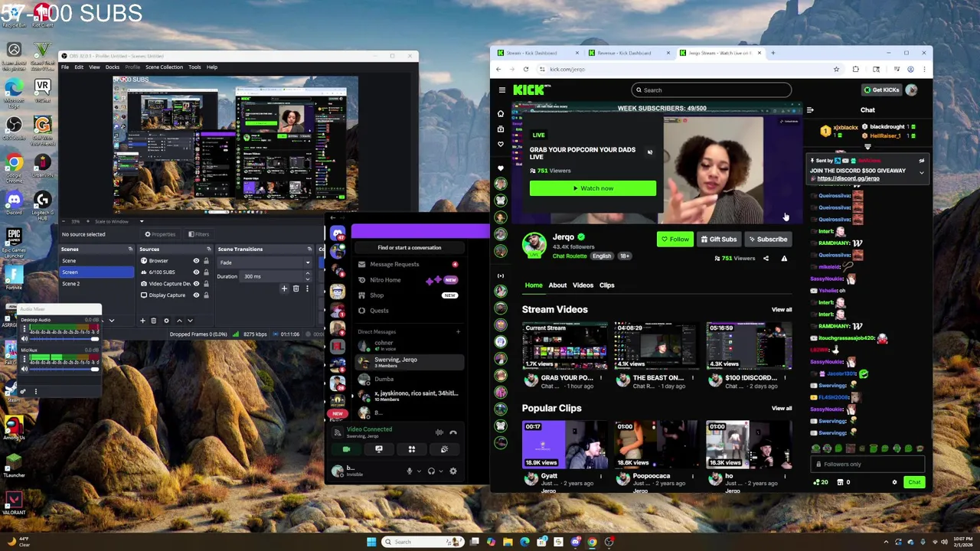980x551 pixels.
Task: Create new Discord direct message plus icon
Action: (x=458, y=332)
